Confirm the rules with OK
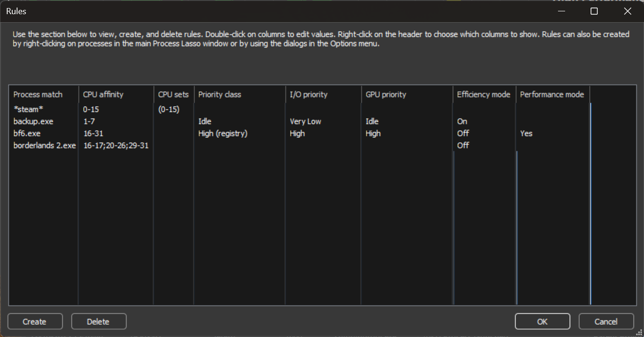The image size is (644, 337). pos(542,321)
